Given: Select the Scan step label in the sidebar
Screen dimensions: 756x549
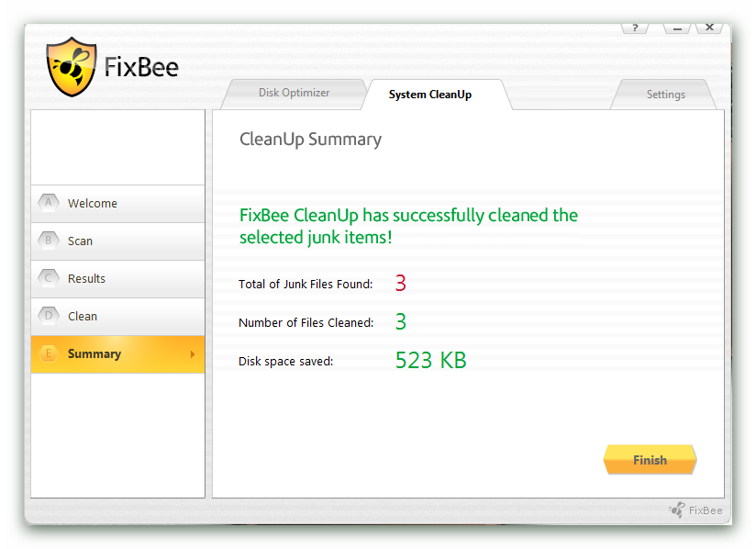Looking at the screenshot, I should (x=80, y=241).
